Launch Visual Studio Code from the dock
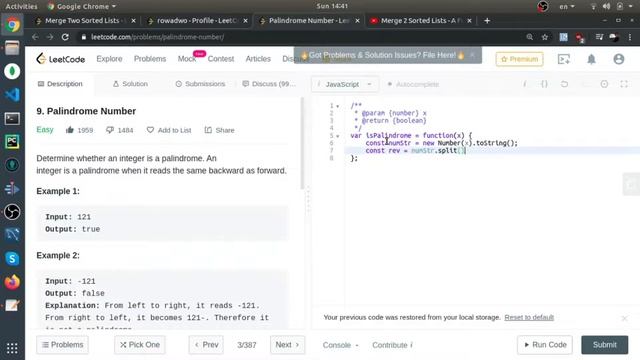This screenshot has width=640, height=360. pos(12,95)
